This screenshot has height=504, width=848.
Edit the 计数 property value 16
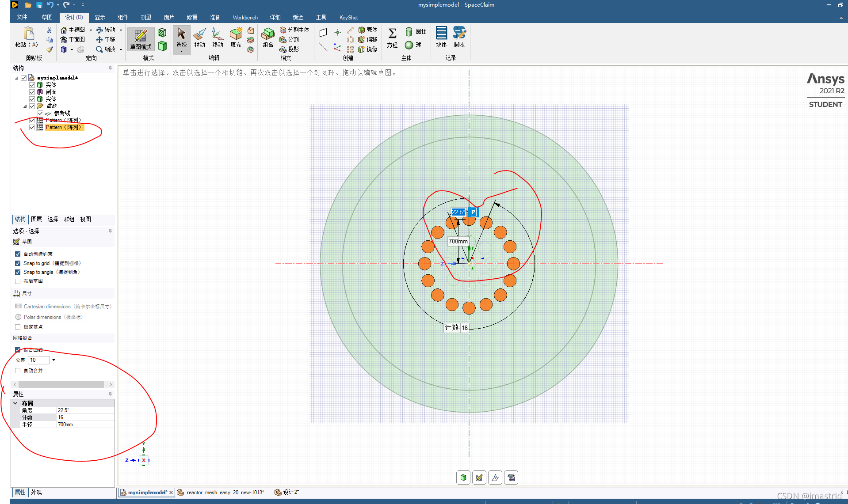click(x=85, y=417)
